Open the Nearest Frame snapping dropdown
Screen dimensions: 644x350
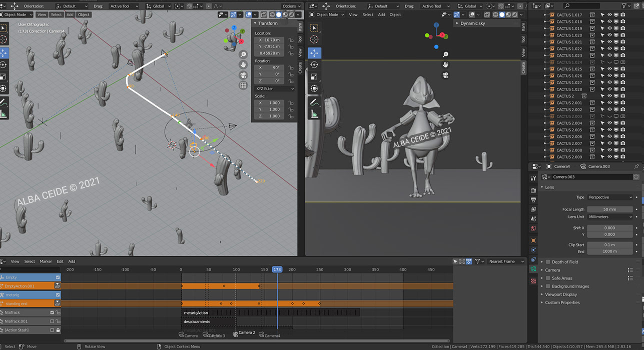tap(506, 261)
